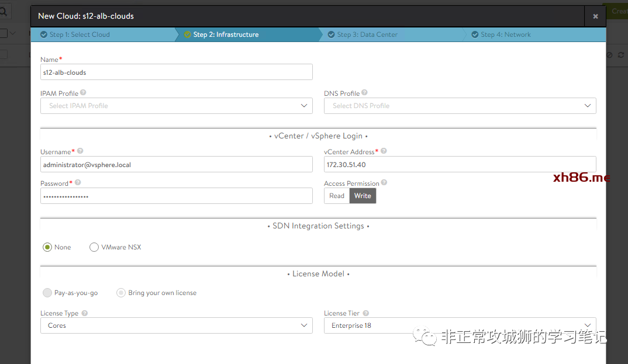Open the Select IPAM Profile dropdown
628x364 pixels.
pyautogui.click(x=176, y=106)
